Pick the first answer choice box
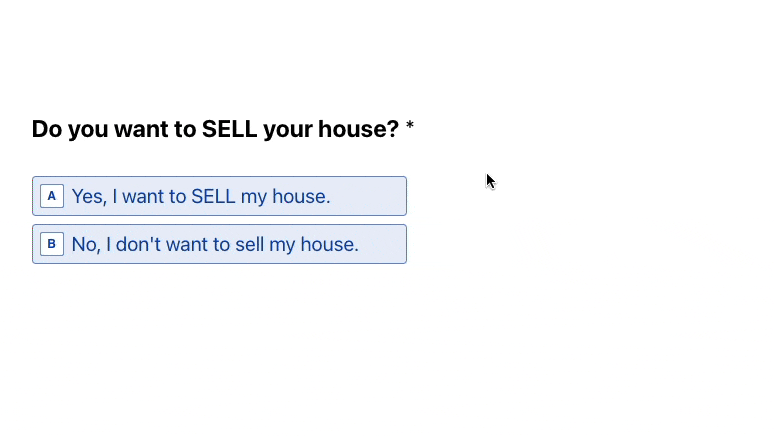 [219, 196]
